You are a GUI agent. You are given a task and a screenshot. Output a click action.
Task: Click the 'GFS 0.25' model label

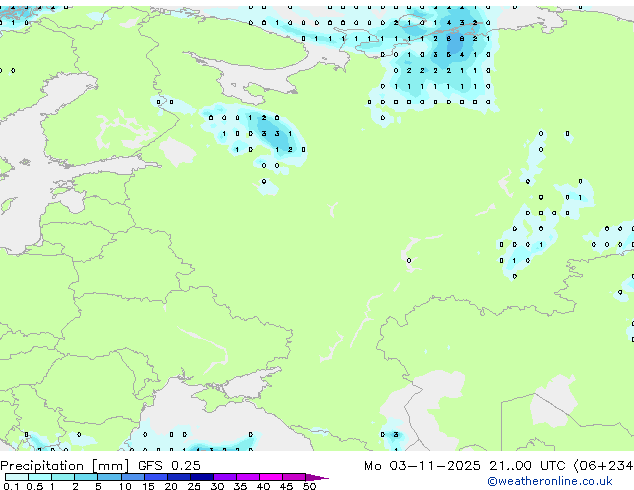click(169, 466)
